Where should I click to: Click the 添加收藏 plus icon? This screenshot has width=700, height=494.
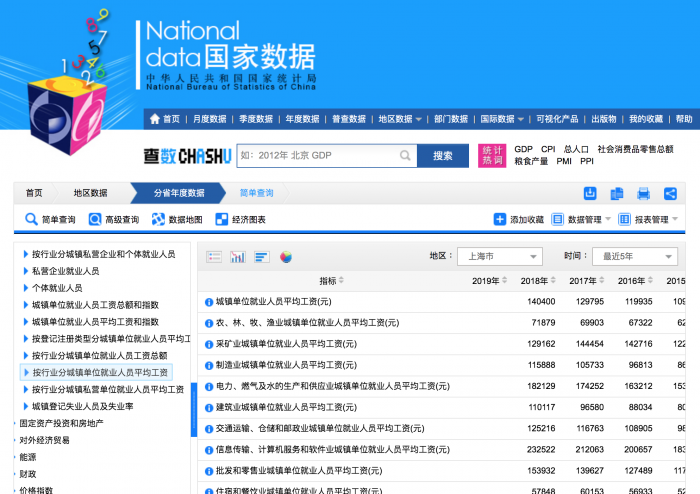tap(500, 219)
